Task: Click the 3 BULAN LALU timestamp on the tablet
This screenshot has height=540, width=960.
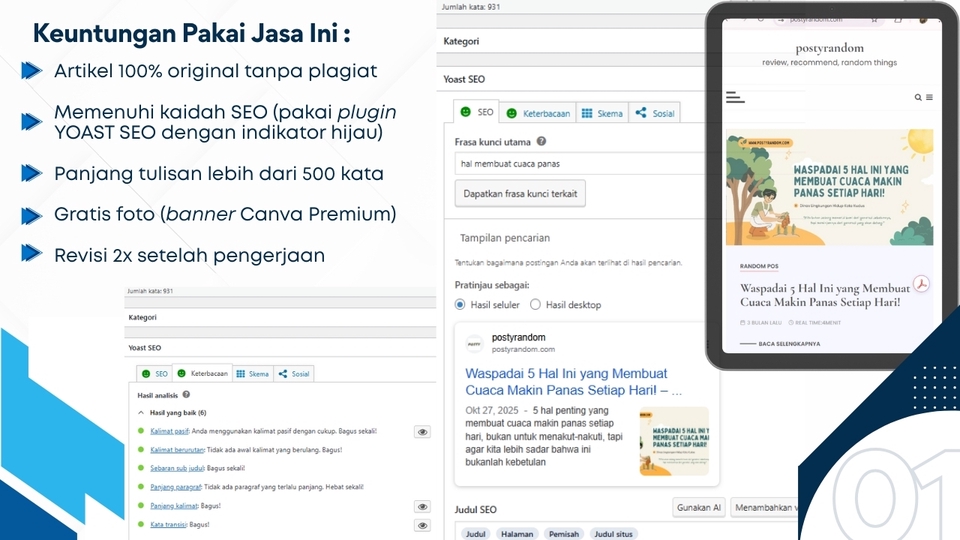Action: (x=761, y=323)
